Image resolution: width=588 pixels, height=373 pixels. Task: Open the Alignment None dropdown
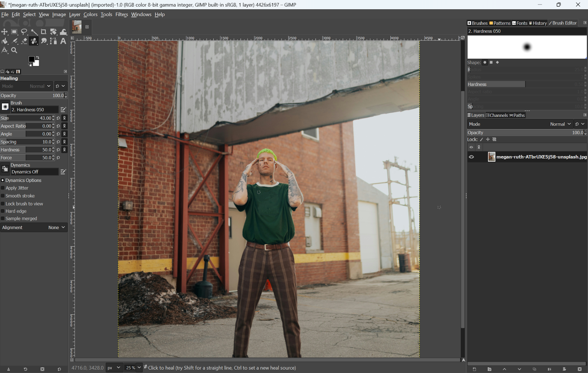[x=34, y=228]
